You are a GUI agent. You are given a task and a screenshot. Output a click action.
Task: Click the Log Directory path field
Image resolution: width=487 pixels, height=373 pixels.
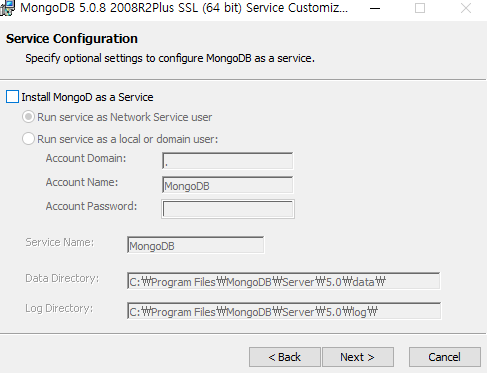pyautogui.click(x=284, y=311)
